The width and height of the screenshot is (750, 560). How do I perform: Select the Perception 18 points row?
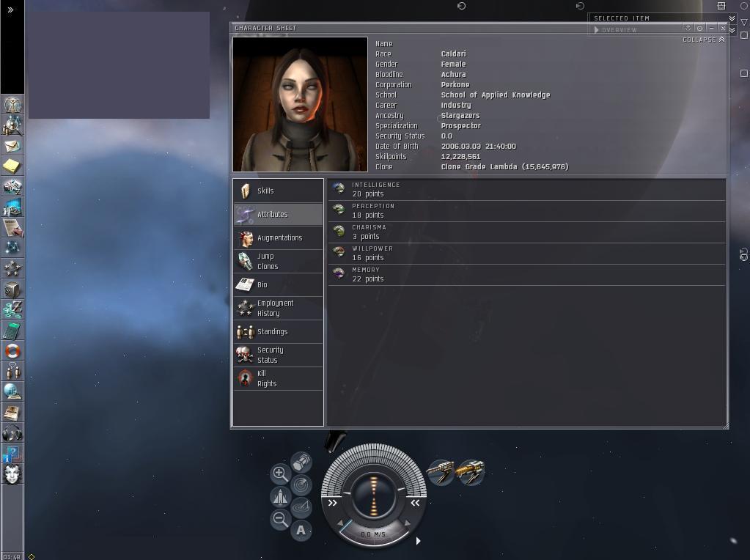click(526, 211)
